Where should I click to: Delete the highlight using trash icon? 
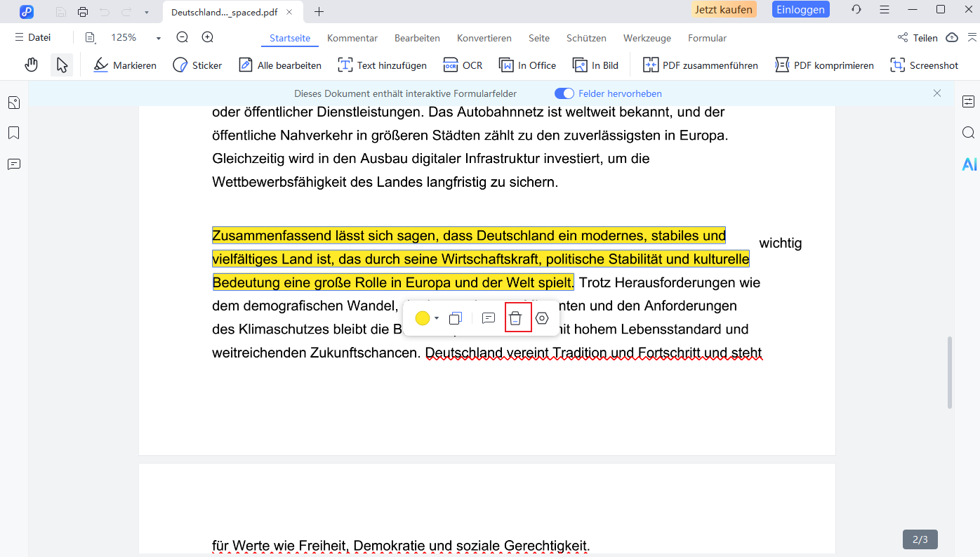(x=515, y=318)
